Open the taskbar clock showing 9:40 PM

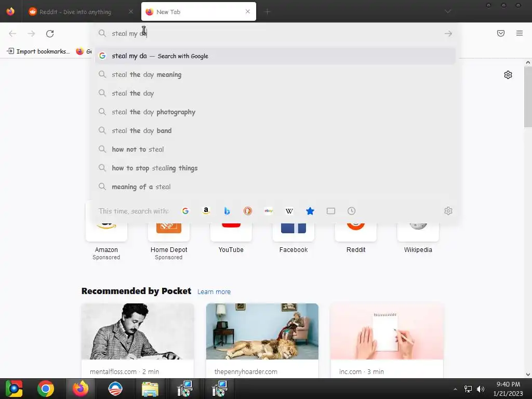point(508,389)
